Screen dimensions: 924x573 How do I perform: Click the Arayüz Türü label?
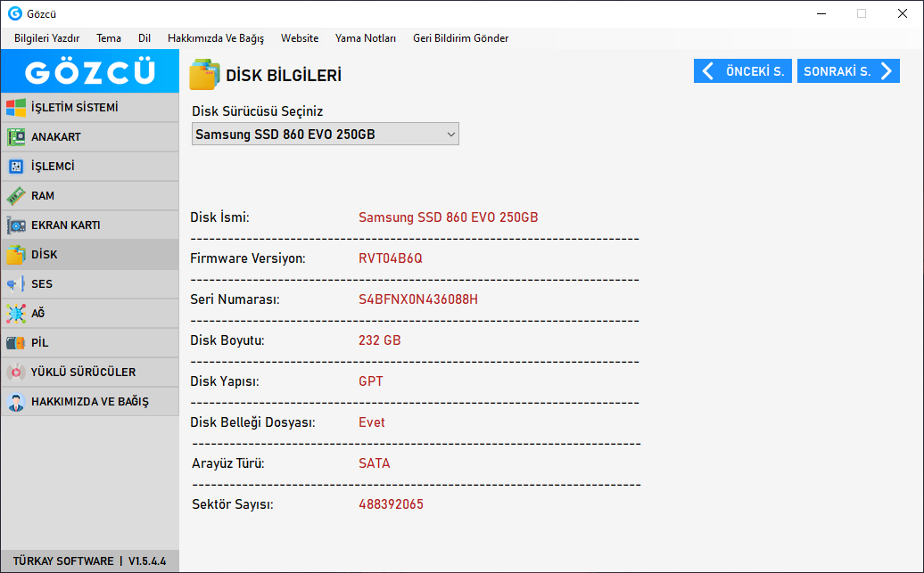pos(228,463)
